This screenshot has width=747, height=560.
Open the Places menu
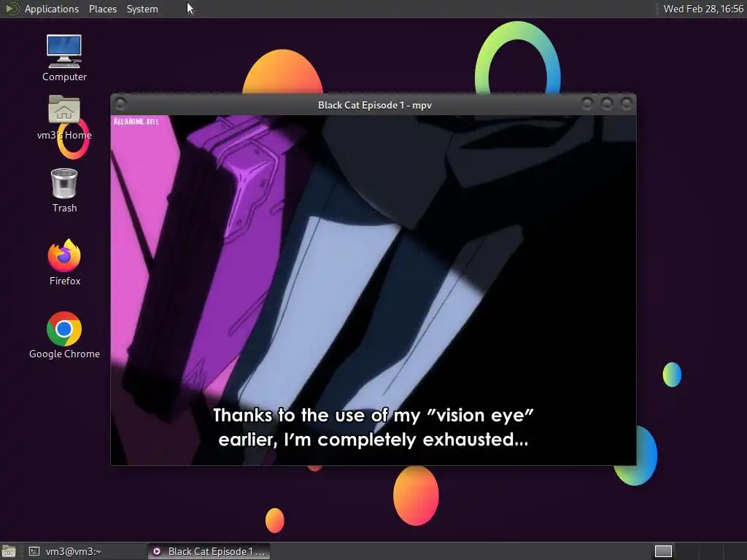102,9
